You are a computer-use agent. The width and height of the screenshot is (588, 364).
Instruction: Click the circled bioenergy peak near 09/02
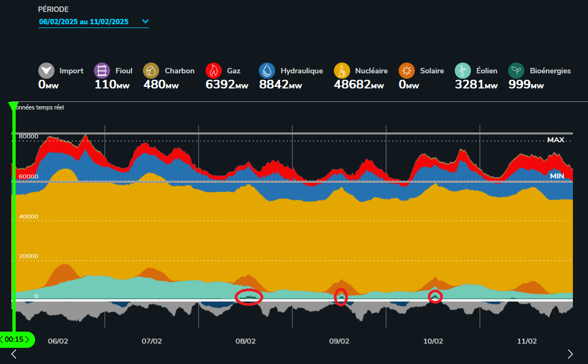coord(341,297)
